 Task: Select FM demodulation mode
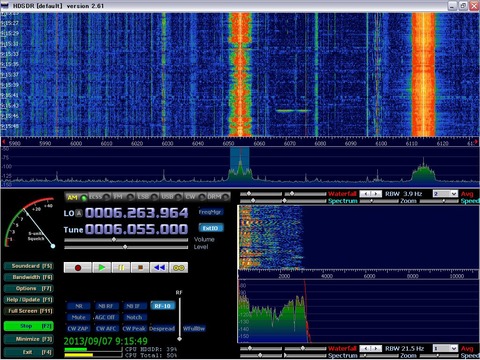(123, 197)
